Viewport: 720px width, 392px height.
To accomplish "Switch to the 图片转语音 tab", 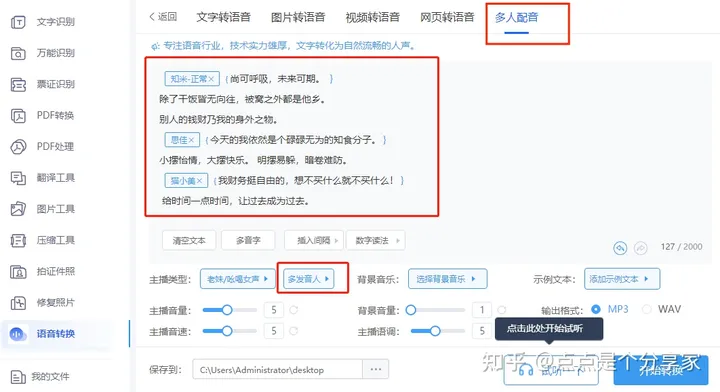I will (298, 17).
